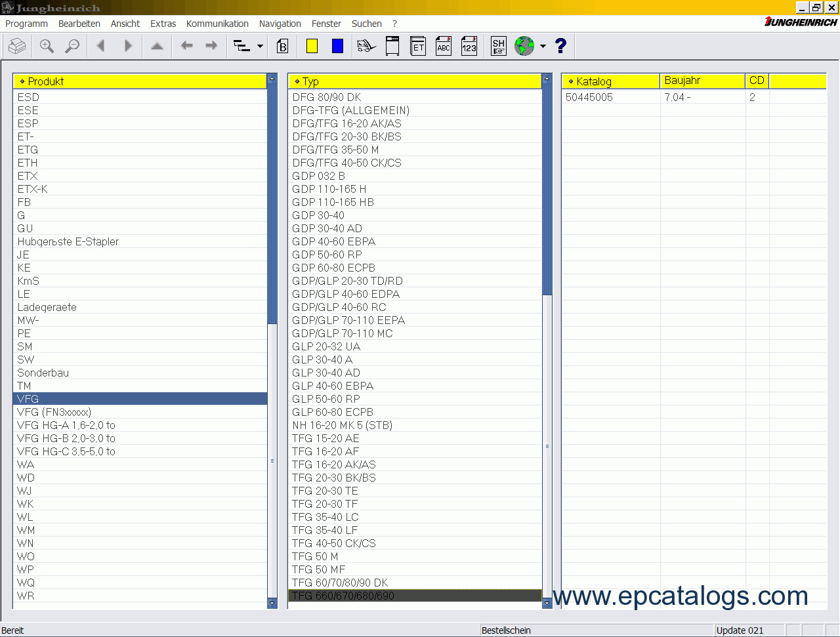Open the Suchen menu
This screenshot has height=637, width=840.
click(367, 24)
